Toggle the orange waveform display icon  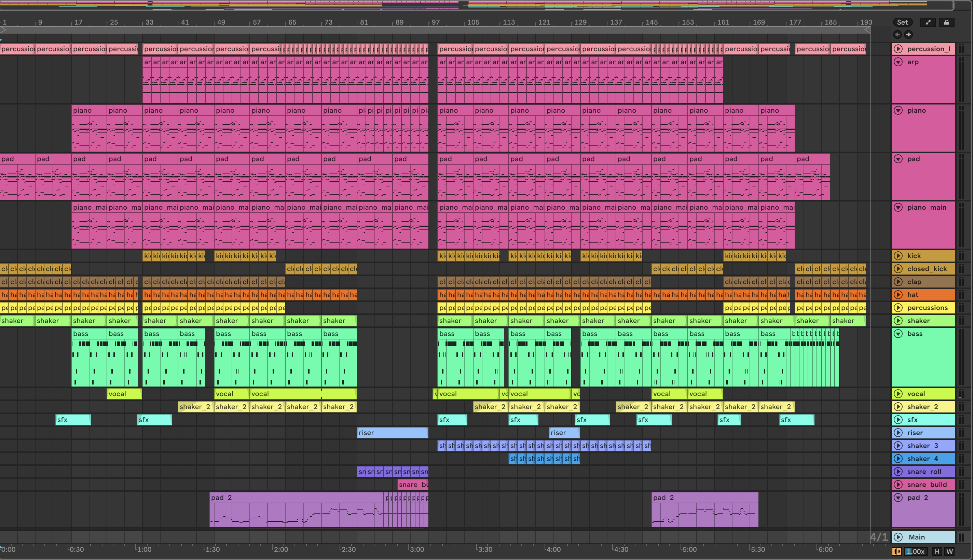click(897, 551)
